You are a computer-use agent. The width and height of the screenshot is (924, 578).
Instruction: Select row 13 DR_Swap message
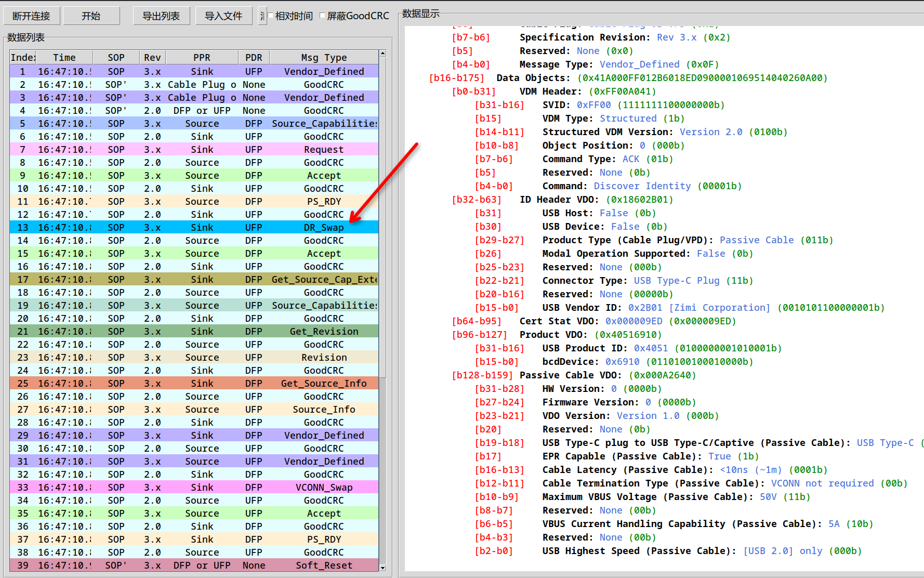pyautogui.click(x=194, y=227)
